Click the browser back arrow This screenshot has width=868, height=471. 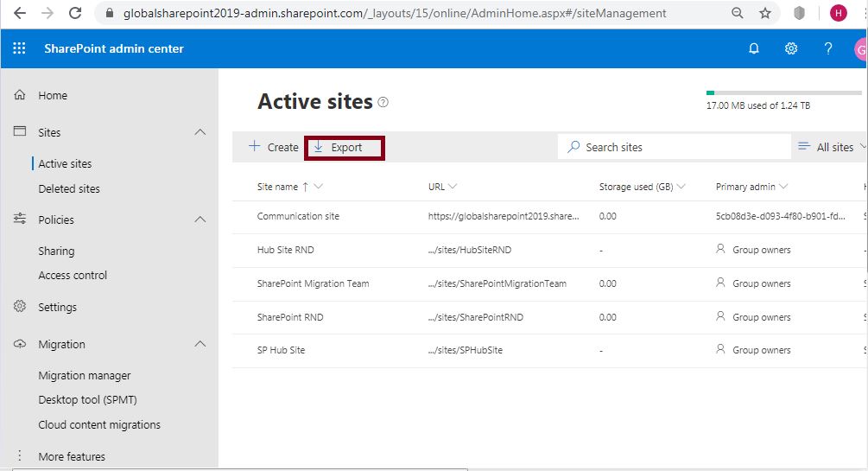(19, 13)
